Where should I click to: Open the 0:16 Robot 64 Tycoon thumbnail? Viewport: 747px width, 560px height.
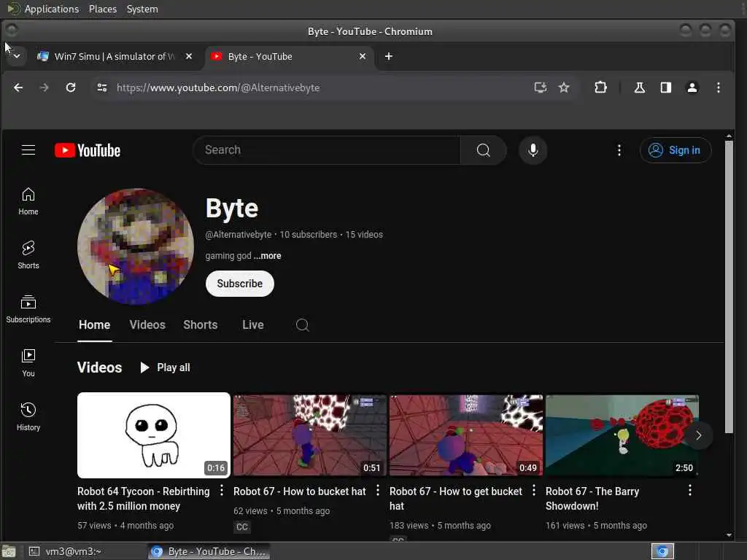(x=153, y=435)
